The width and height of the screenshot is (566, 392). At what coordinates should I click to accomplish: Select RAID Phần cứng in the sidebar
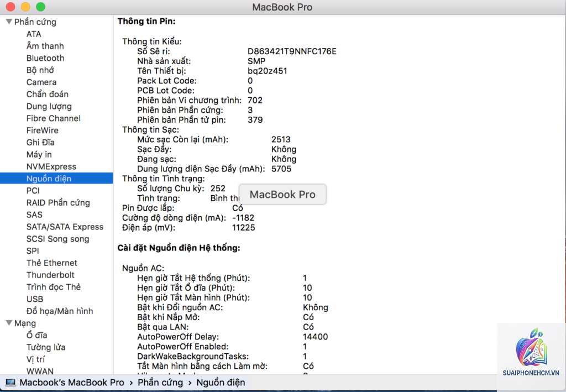click(x=57, y=202)
